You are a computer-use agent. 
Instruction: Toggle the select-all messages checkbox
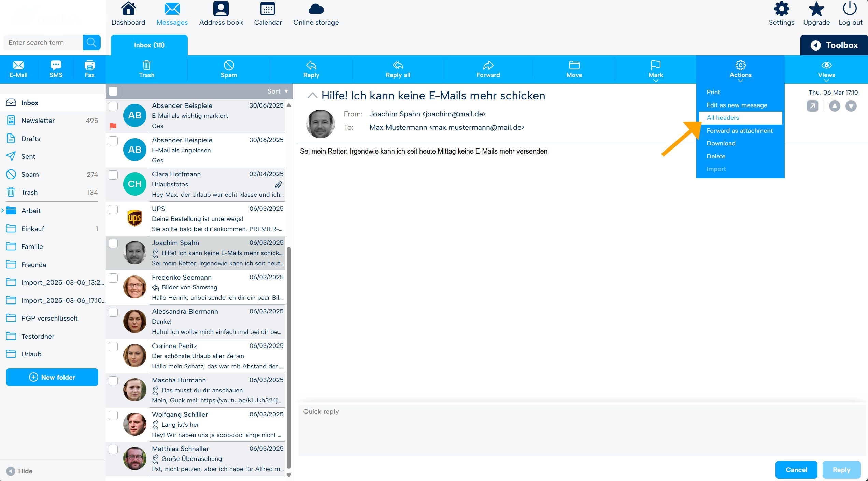(113, 91)
